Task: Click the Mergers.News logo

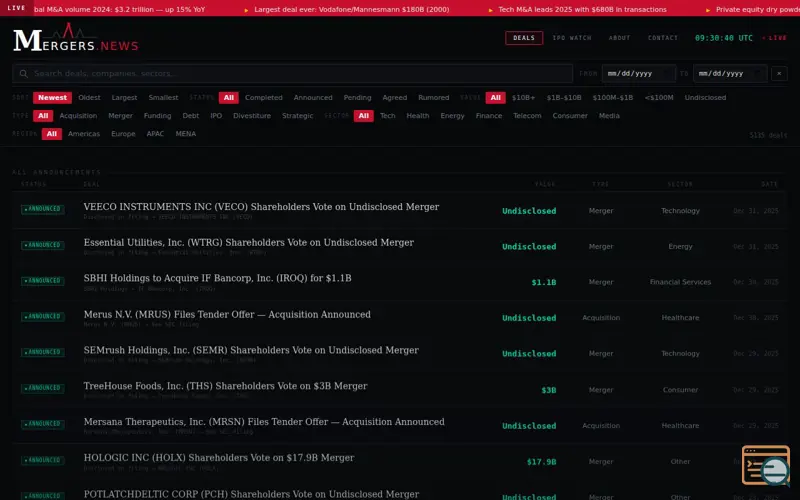Action: coord(76,38)
